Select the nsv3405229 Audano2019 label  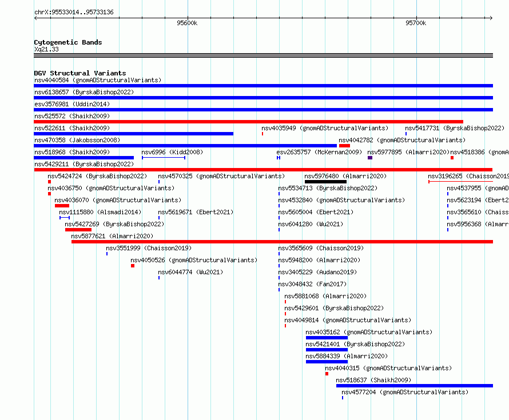pyautogui.click(x=317, y=272)
